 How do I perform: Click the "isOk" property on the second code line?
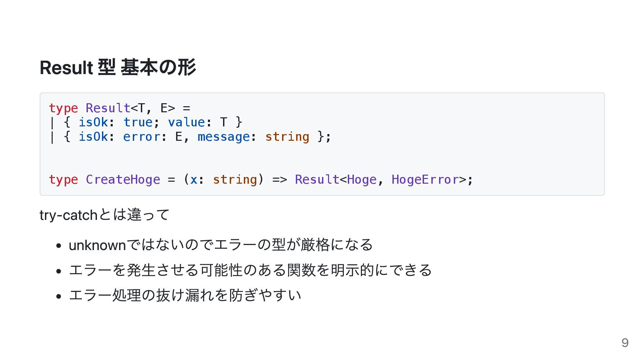[x=93, y=122]
